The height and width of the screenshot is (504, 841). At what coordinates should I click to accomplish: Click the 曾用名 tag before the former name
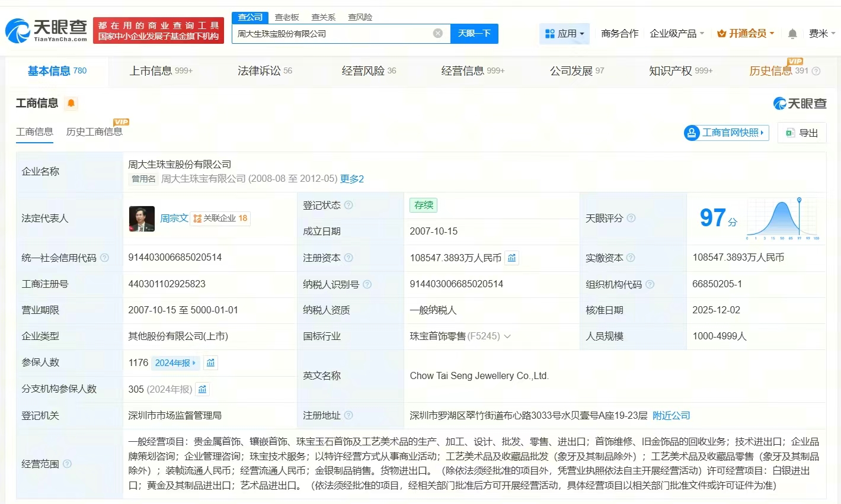[x=143, y=179]
